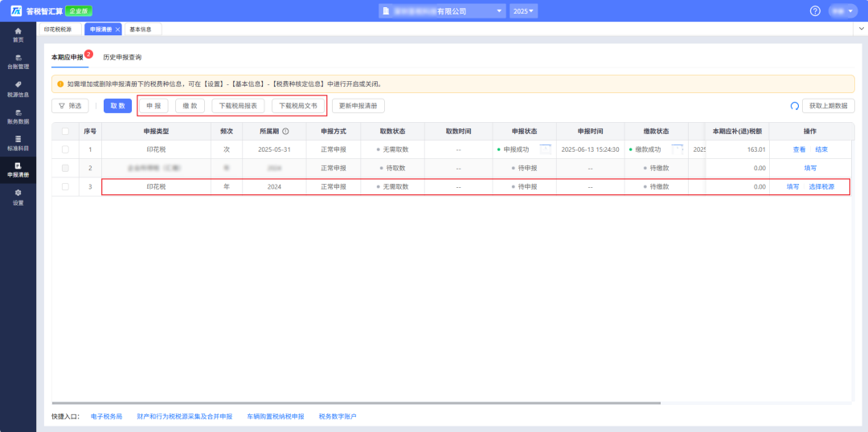
Task: Click the 2025-05-31 period cell
Action: (275, 149)
